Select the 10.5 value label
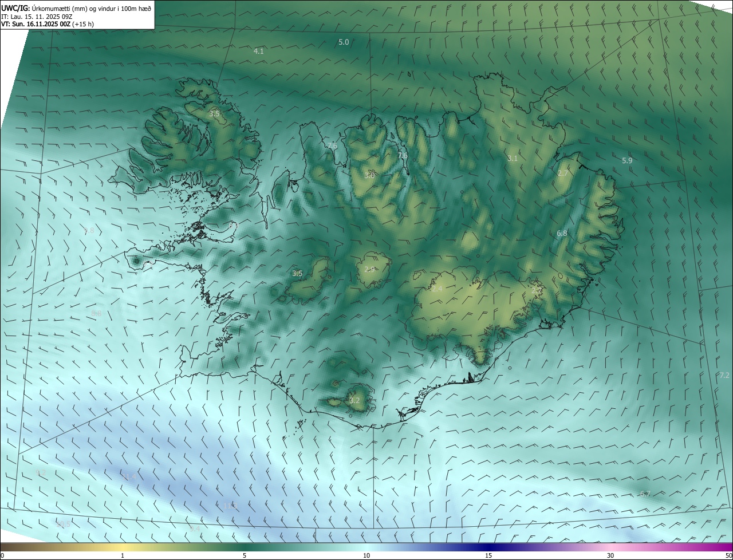The image size is (733, 560). [63, 524]
